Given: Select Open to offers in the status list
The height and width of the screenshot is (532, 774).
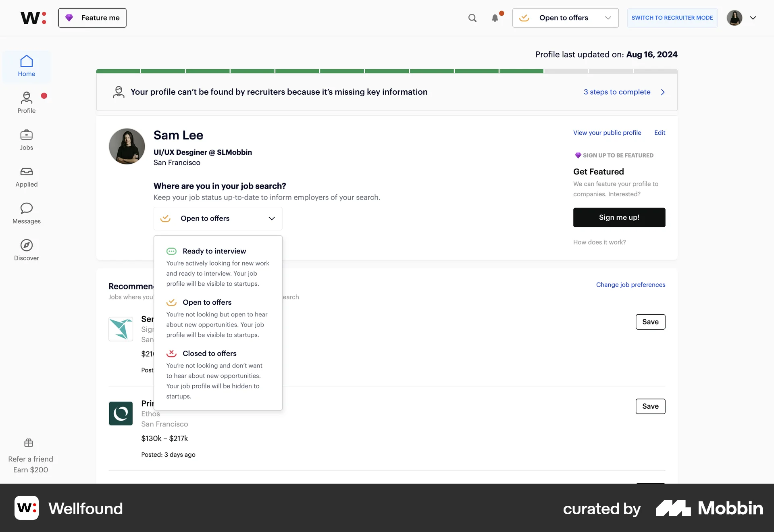Looking at the screenshot, I should 207,302.
